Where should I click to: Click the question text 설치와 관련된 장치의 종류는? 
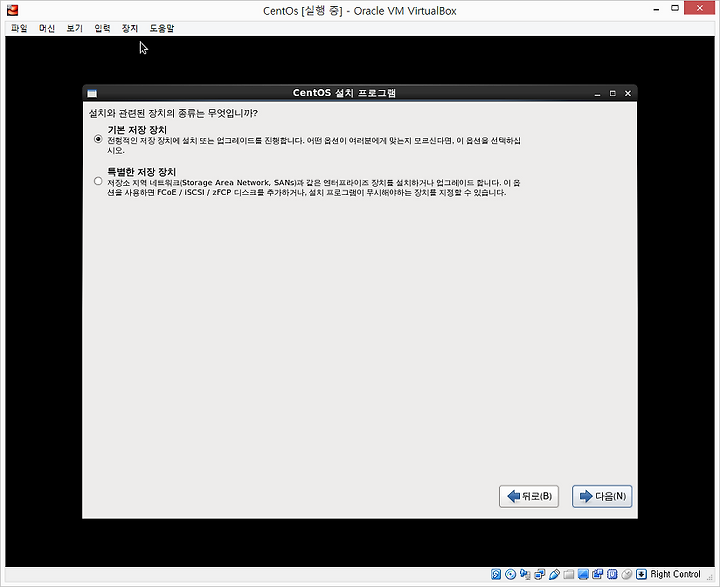(x=147, y=113)
